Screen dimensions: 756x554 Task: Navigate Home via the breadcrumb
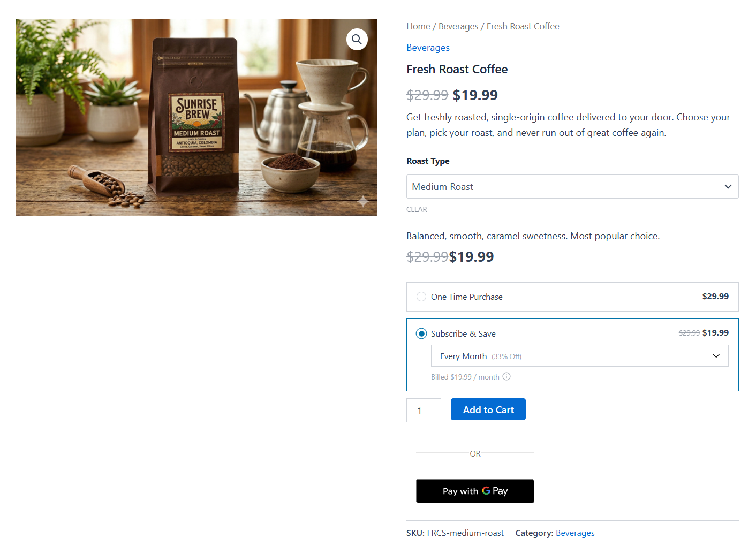coord(418,26)
